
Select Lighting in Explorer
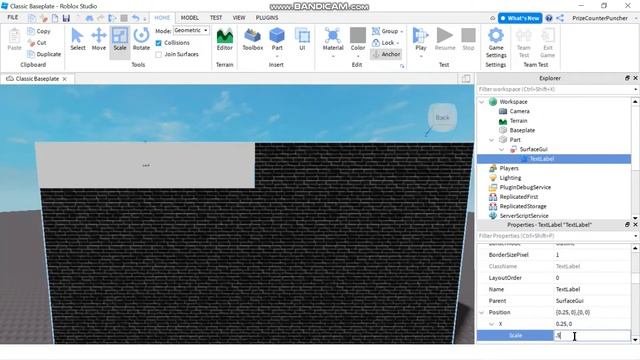pos(510,178)
